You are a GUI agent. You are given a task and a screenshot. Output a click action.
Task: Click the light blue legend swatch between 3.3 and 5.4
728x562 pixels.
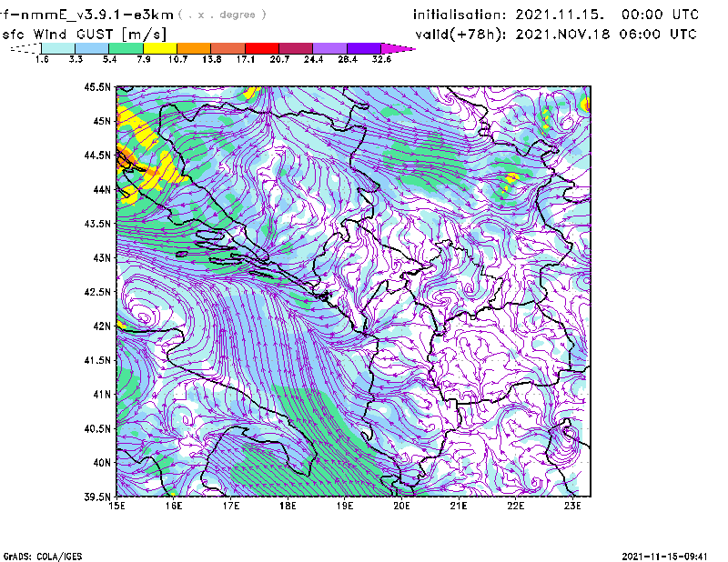(x=92, y=48)
